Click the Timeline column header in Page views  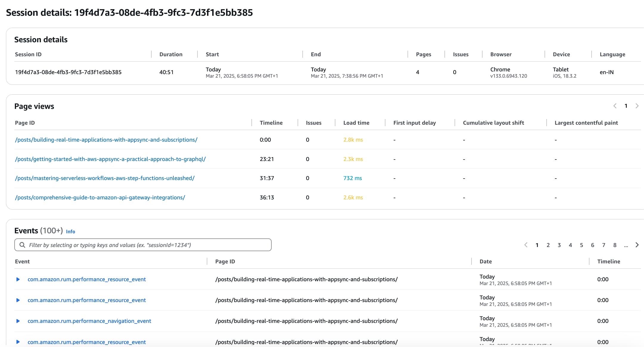pos(271,123)
